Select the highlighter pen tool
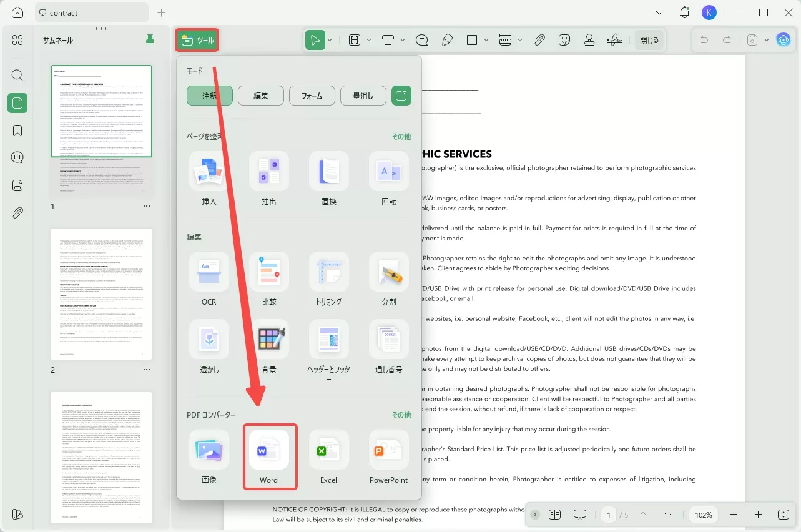 (447, 39)
